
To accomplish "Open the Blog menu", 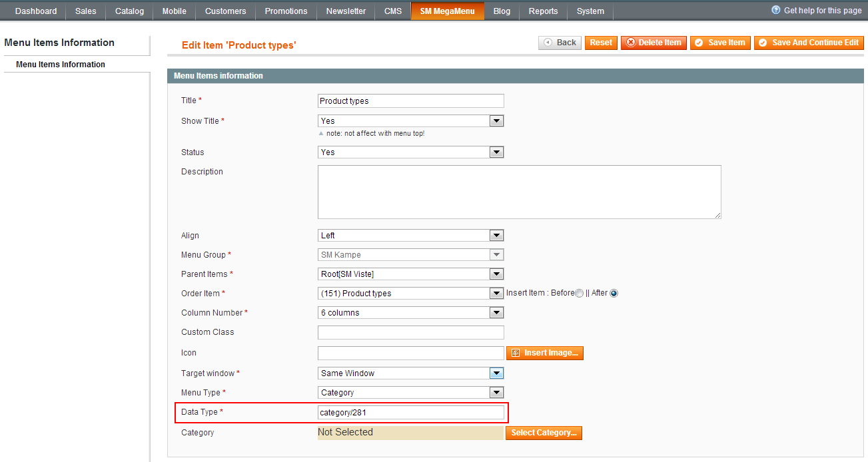I will click(502, 11).
